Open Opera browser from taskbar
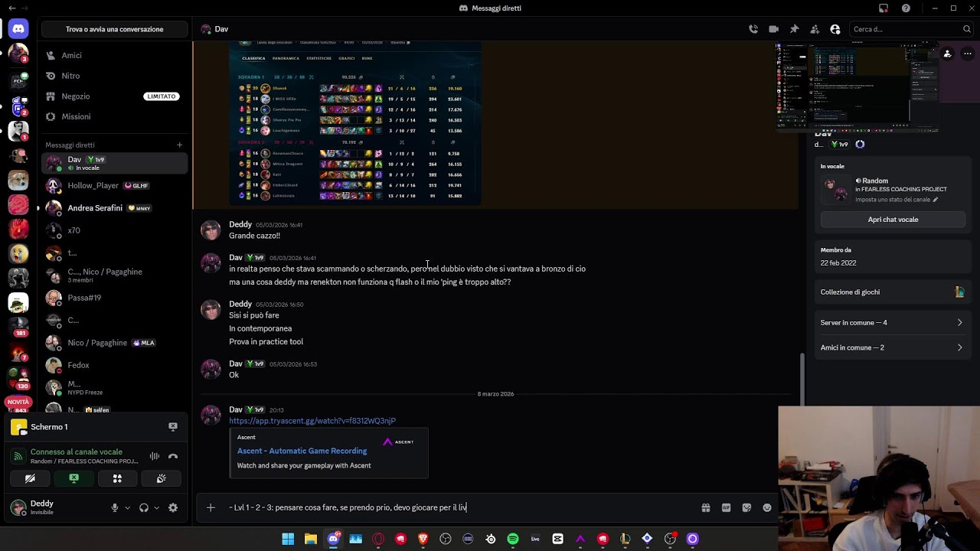The image size is (980, 551). tap(378, 539)
